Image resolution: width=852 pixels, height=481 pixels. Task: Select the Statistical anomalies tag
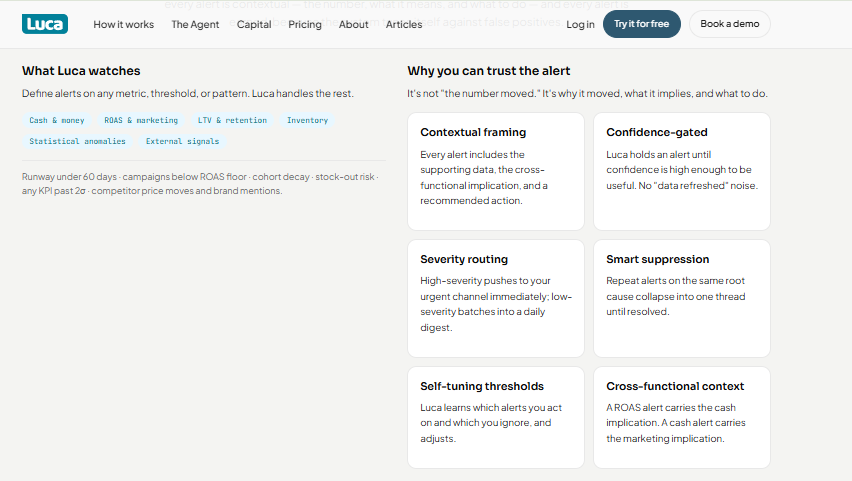pyautogui.click(x=77, y=141)
